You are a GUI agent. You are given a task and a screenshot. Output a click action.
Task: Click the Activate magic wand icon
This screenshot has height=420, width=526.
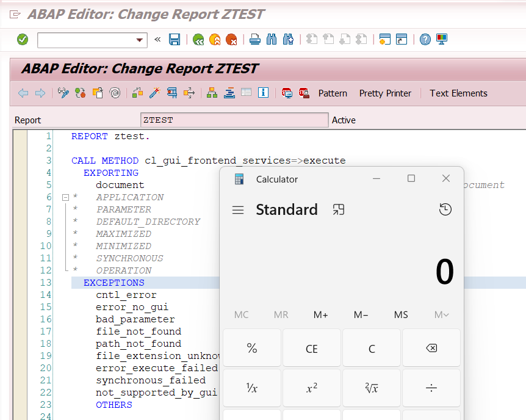(x=154, y=93)
